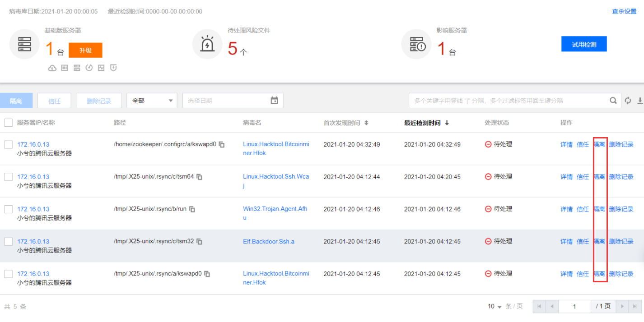
Task: Open 172.16.0.13 link in tsm64 row
Action: tap(33, 177)
